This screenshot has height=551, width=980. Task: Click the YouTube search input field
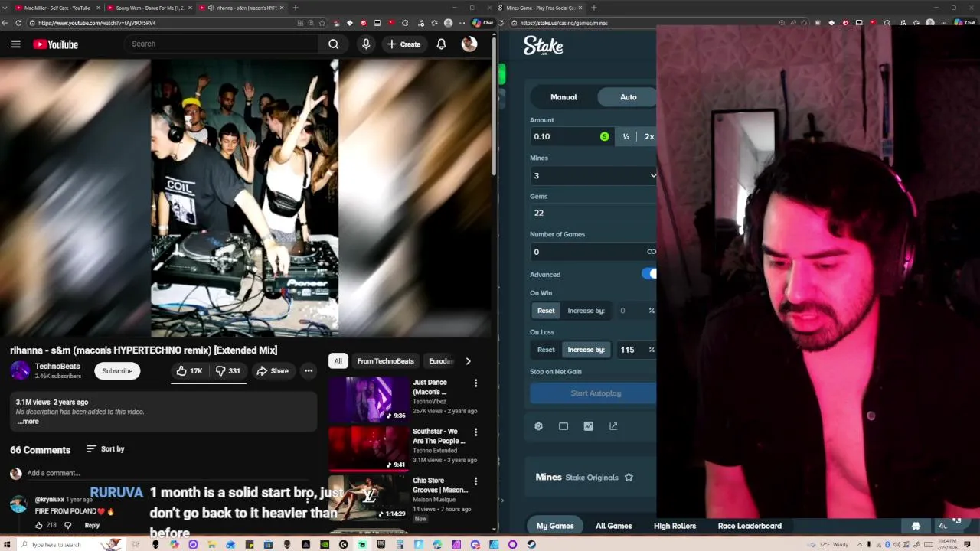point(222,44)
